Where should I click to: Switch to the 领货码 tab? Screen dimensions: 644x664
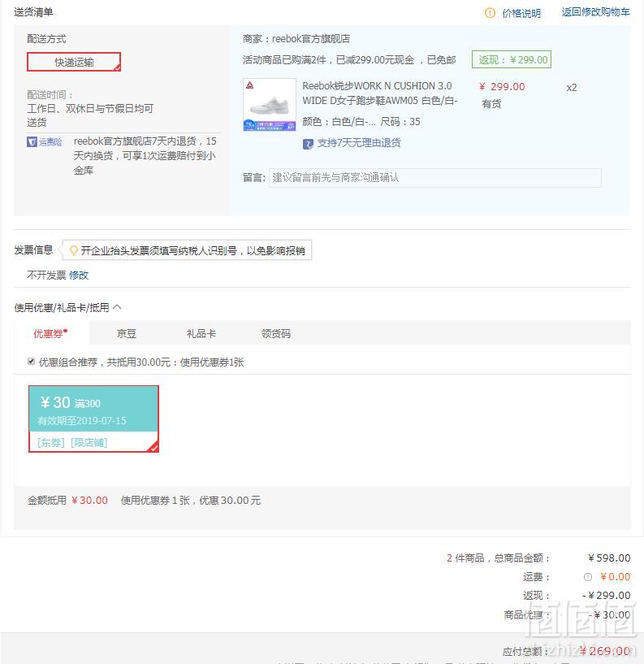[x=276, y=334]
